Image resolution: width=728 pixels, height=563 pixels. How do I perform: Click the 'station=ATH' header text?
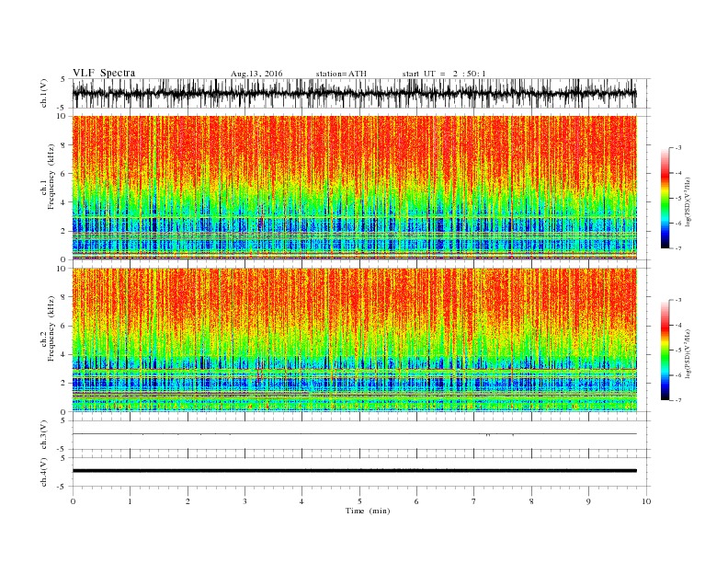pos(341,74)
